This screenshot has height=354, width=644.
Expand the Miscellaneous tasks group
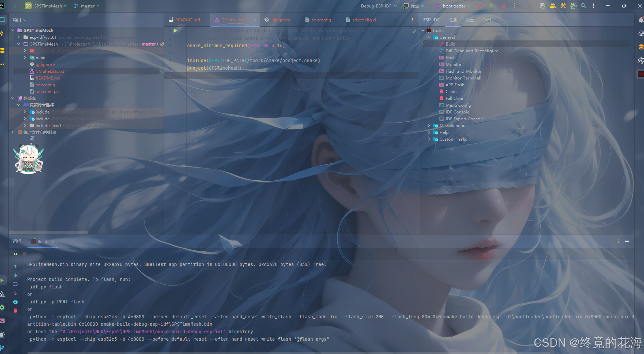(429, 125)
